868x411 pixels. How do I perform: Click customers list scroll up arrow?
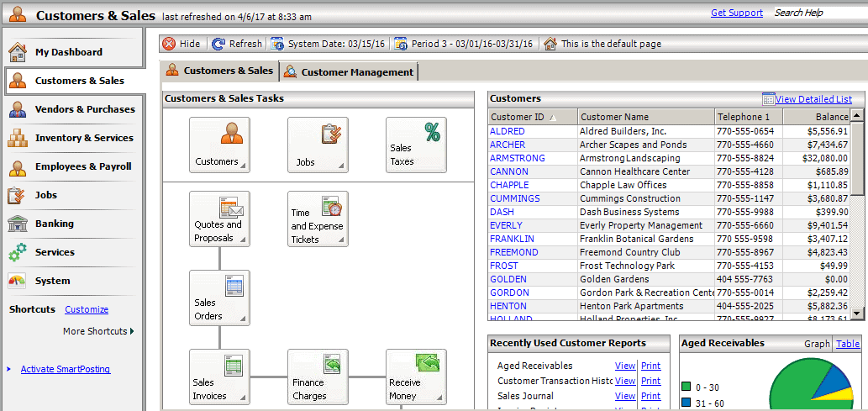(x=857, y=116)
